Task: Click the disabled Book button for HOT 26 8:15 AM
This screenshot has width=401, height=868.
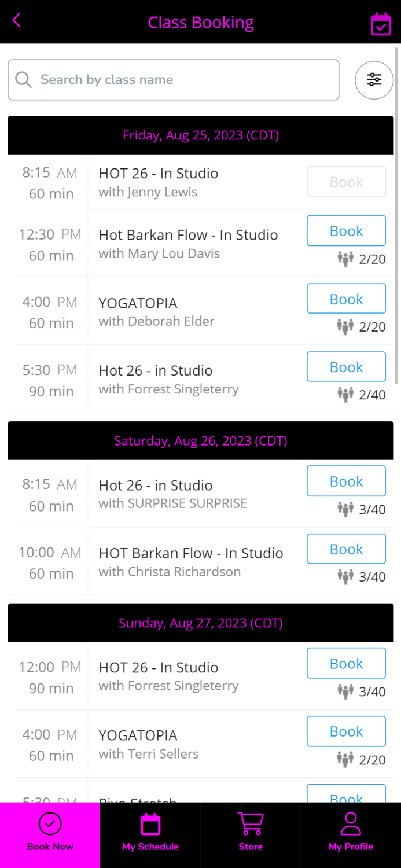Action: 345,182
